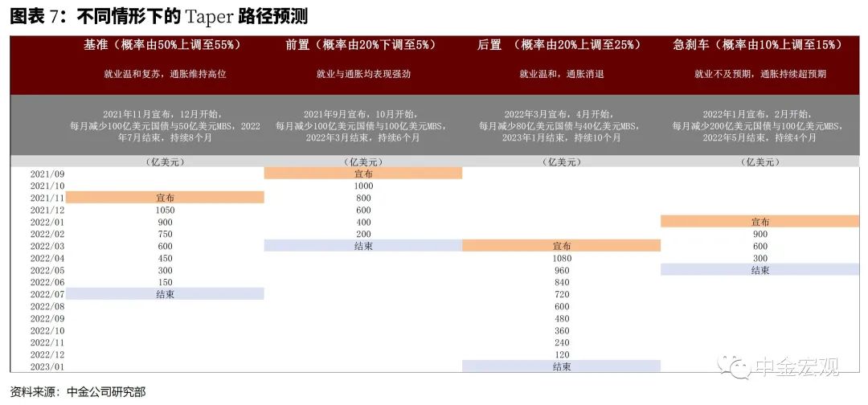This screenshot has width=868, height=405.
Task: Click the source note '资料来源：中金公司研究部'
Action: tap(78, 391)
